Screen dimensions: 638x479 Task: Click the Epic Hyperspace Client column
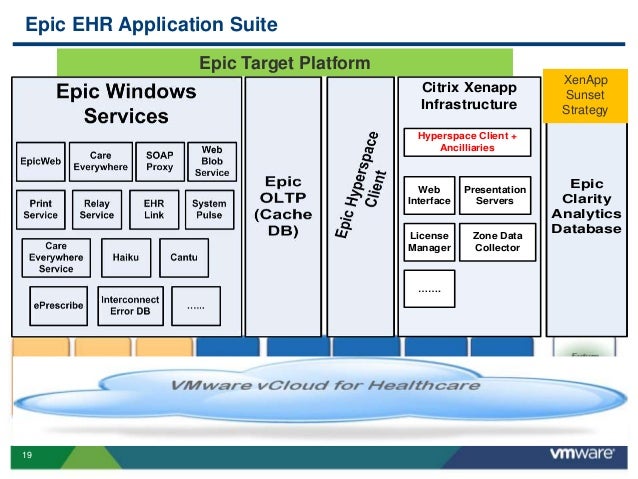click(361, 207)
